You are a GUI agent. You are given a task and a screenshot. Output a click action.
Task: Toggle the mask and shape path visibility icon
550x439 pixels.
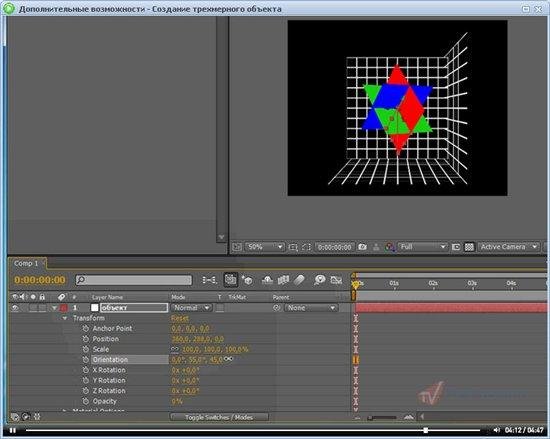pos(306,247)
